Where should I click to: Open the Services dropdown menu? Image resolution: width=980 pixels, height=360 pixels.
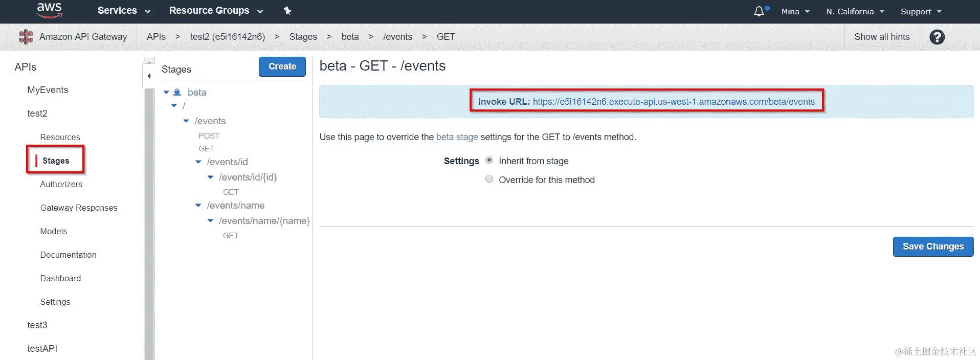click(x=123, y=11)
